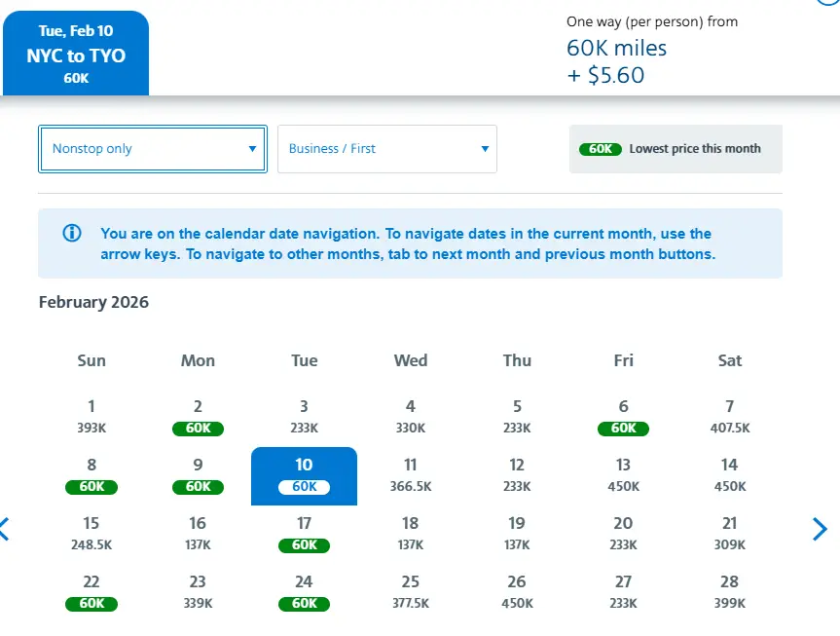Open the Nonstop only dropdown
The image size is (840, 636).
point(153,149)
